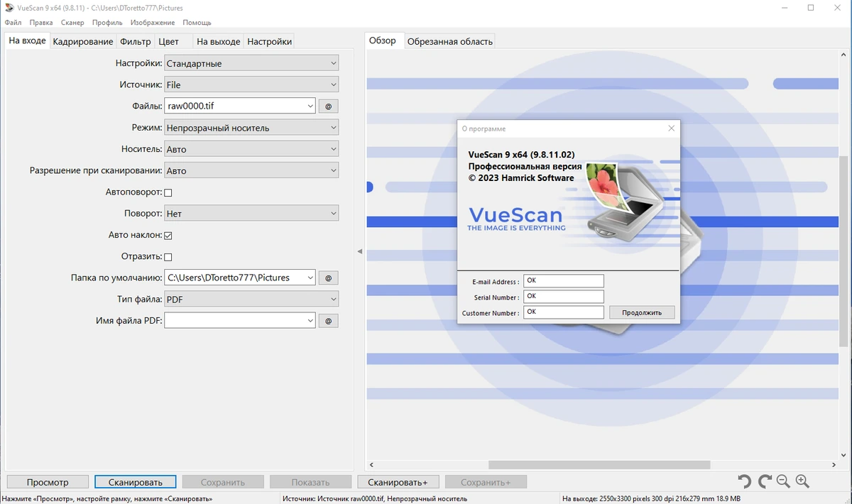Switch to the Кадрирование tab

83,41
